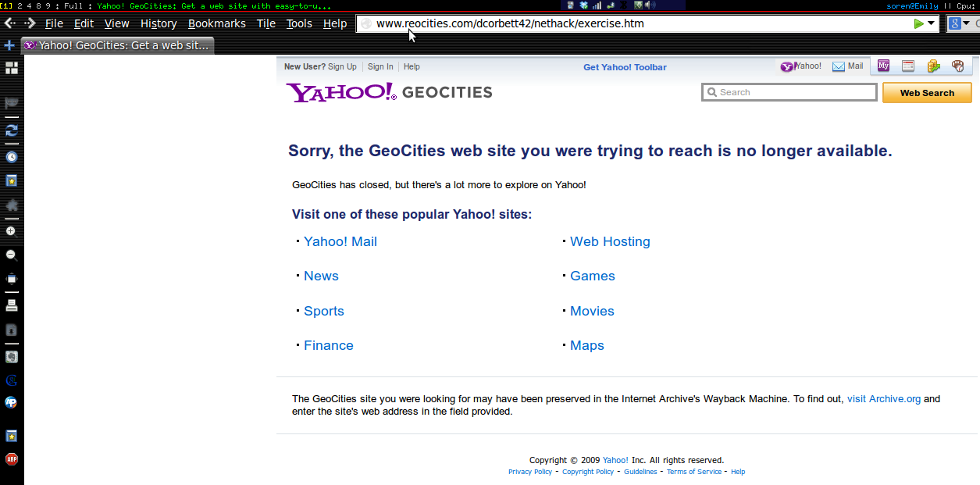Open a new tab with the plus icon

(9, 45)
